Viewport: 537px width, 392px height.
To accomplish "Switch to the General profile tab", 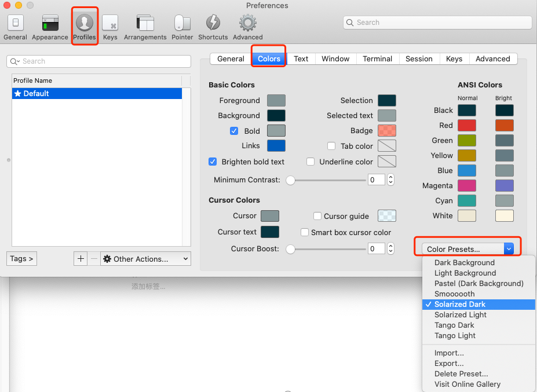I will point(231,59).
